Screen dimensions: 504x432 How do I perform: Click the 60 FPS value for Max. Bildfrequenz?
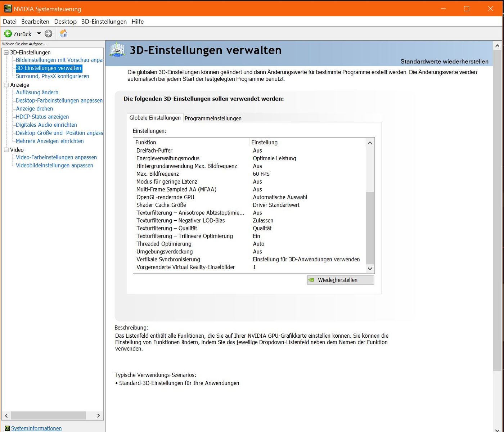coord(261,174)
